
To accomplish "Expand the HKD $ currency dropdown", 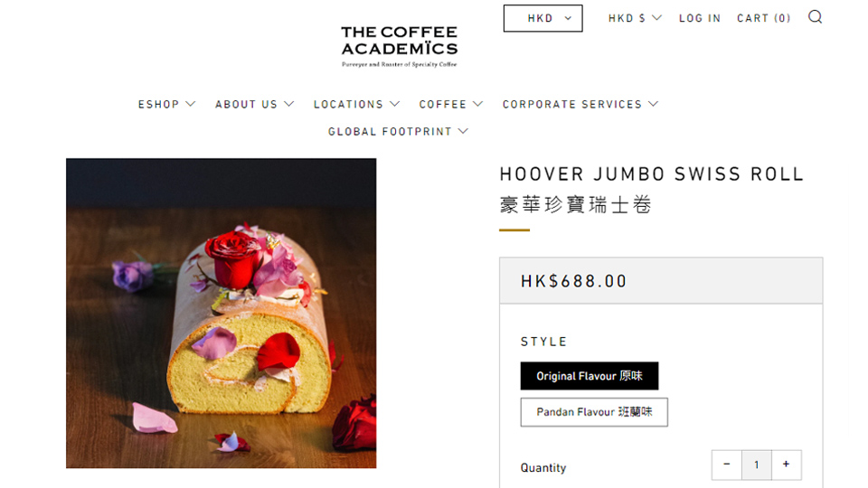I will click(x=635, y=18).
